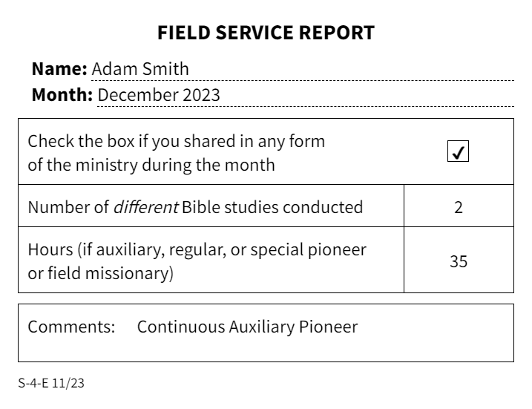Click the 'or field missionary)' text line

(x=100, y=274)
